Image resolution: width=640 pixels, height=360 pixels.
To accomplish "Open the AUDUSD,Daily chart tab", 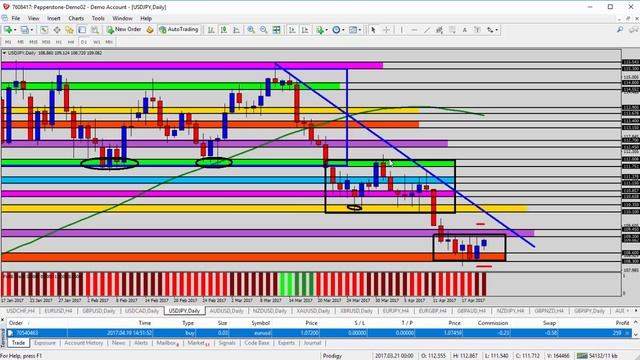I will coord(226,311).
